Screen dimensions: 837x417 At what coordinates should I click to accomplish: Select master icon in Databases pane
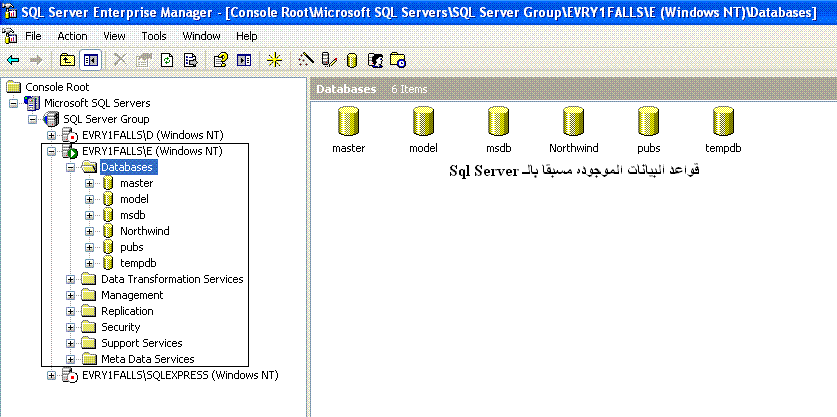coord(349,130)
